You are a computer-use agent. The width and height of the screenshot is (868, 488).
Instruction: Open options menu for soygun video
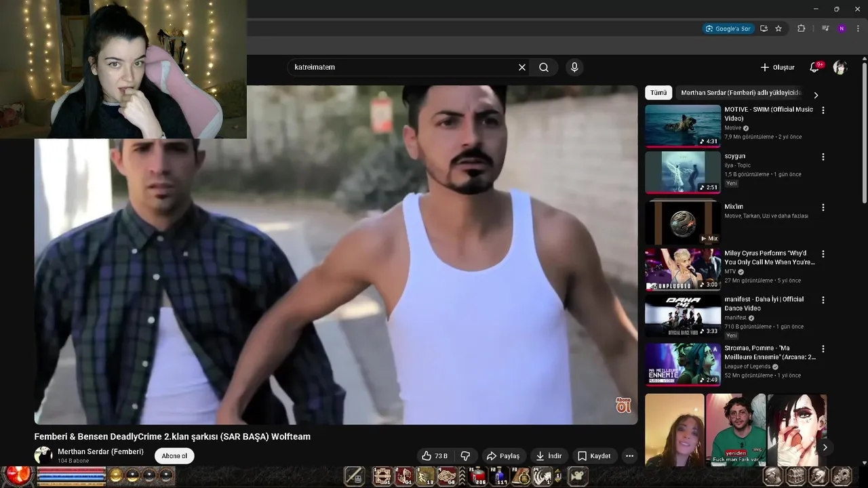pos(823,157)
